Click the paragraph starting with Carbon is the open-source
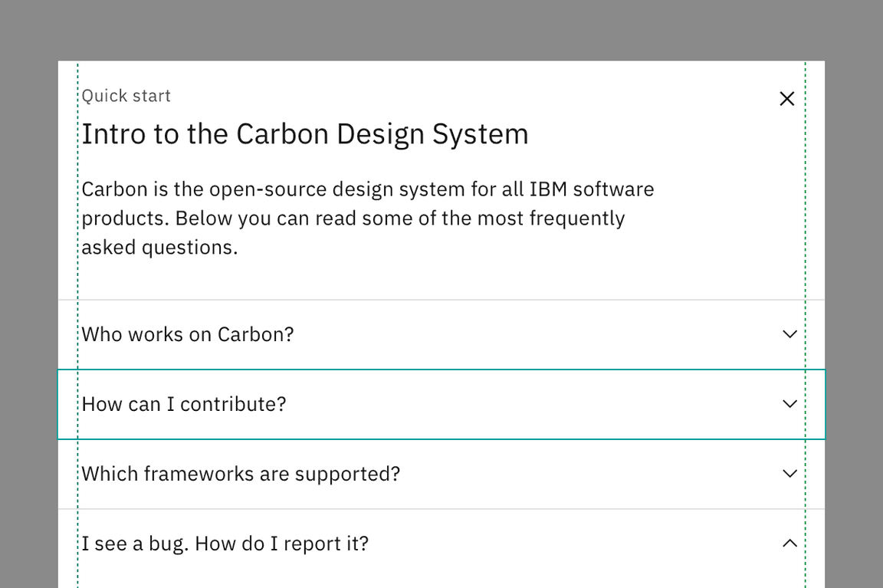This screenshot has height=588, width=883. coord(367,218)
